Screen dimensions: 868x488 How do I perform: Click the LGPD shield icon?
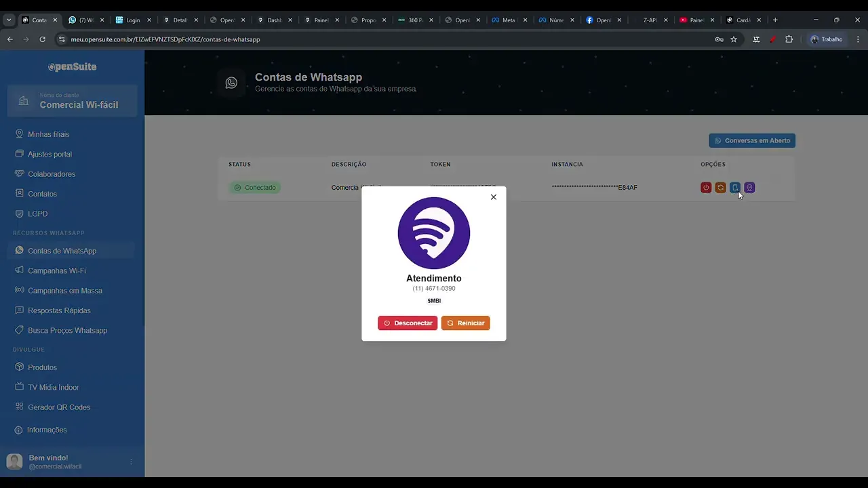click(x=19, y=213)
